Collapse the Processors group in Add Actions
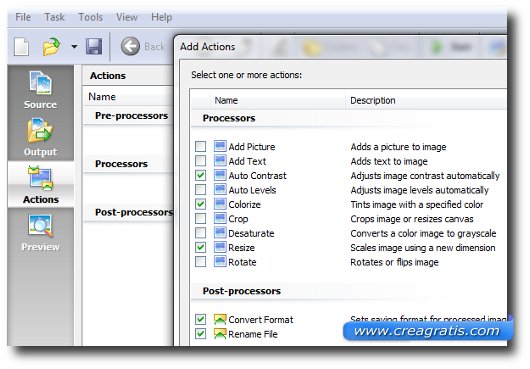 pos(229,118)
